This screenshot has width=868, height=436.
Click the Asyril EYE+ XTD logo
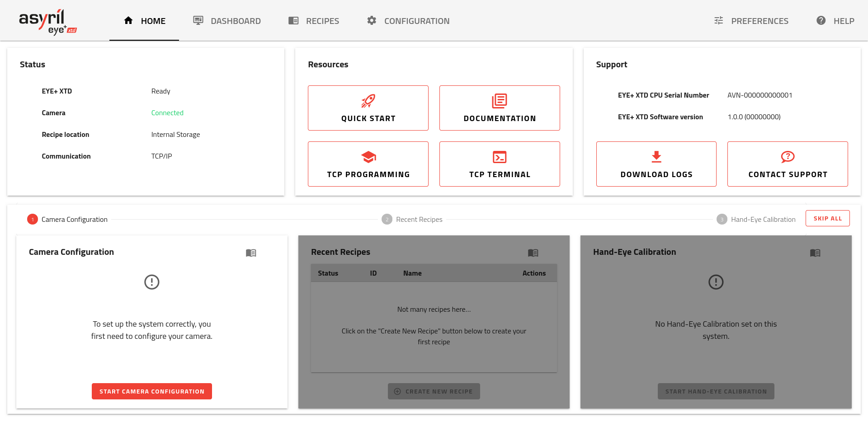[x=48, y=22]
